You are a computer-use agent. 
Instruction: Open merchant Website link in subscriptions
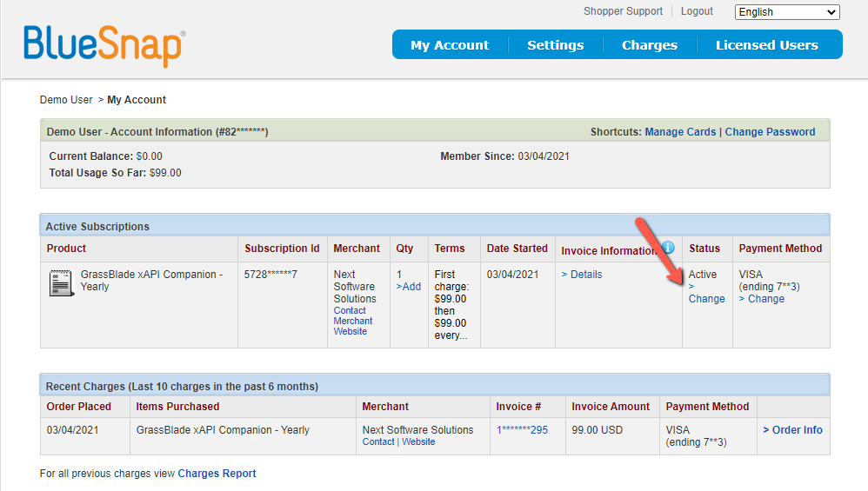[350, 331]
